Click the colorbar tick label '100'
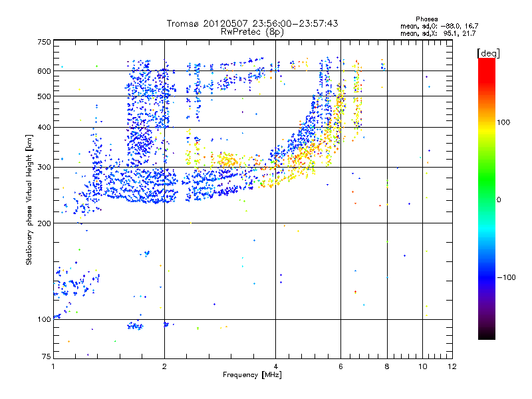The width and height of the screenshot is (532, 399). 503,122
